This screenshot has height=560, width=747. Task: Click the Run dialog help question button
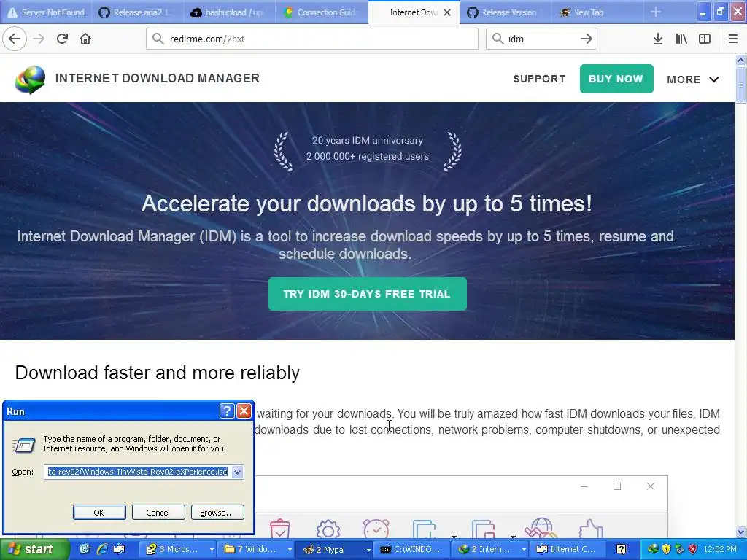click(227, 411)
